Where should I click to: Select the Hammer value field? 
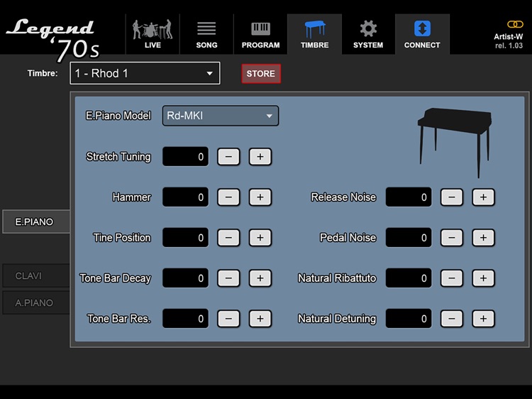[186, 197]
